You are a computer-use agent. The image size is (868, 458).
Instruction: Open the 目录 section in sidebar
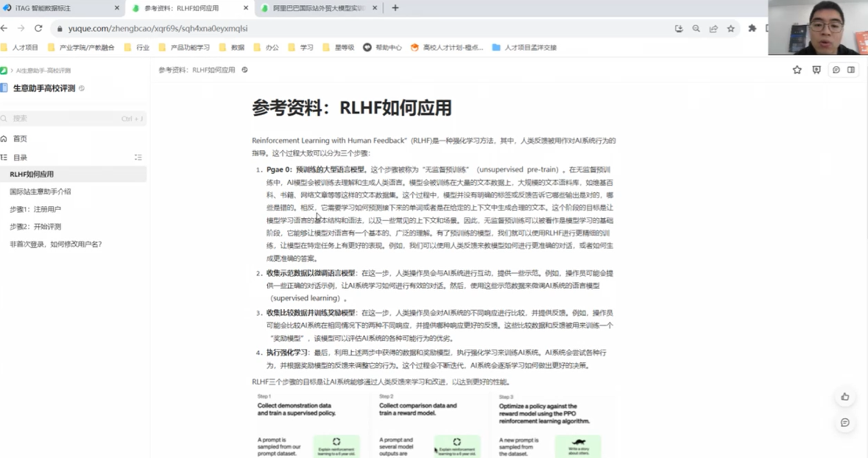click(20, 158)
